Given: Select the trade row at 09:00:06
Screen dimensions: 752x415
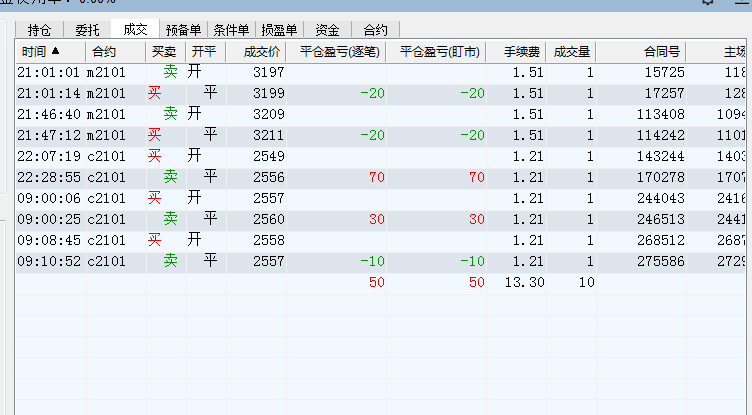Looking at the screenshot, I should pyautogui.click(x=380, y=199).
